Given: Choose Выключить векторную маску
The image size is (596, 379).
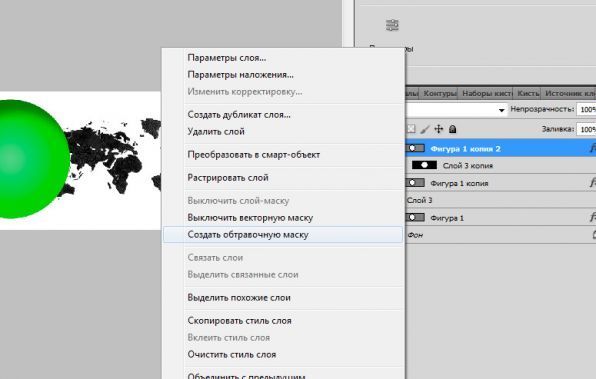Looking at the screenshot, I should pyautogui.click(x=250, y=218).
